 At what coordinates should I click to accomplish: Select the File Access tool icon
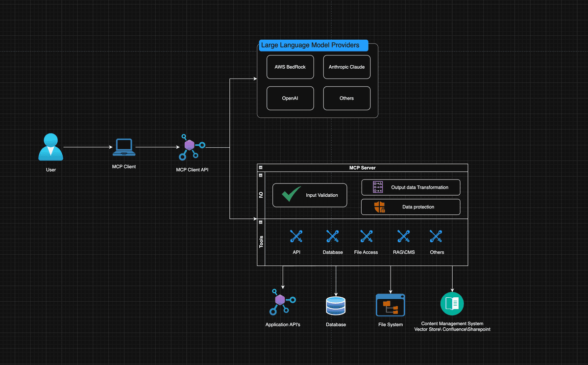[x=367, y=236]
